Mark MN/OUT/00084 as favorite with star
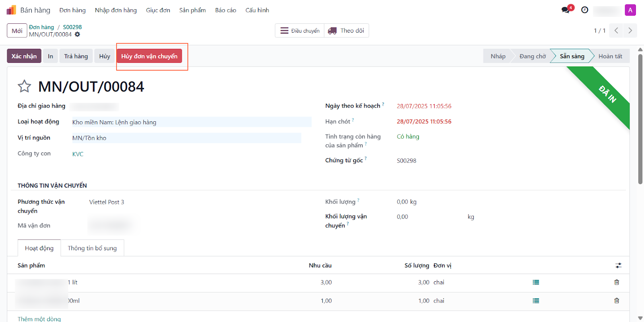The width and height of the screenshot is (644, 322). point(24,86)
